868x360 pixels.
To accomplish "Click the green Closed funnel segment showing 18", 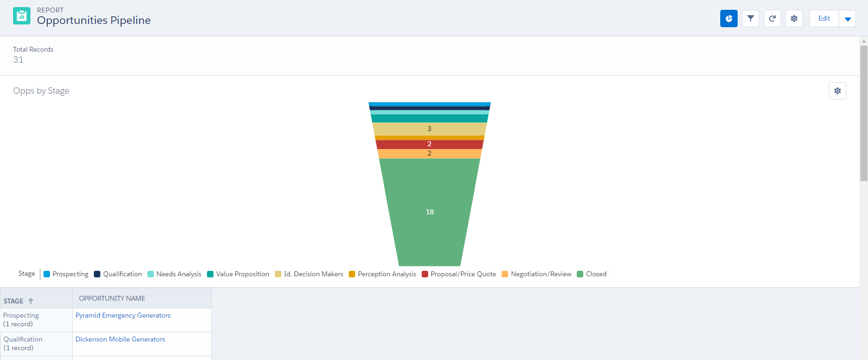I will (430, 212).
